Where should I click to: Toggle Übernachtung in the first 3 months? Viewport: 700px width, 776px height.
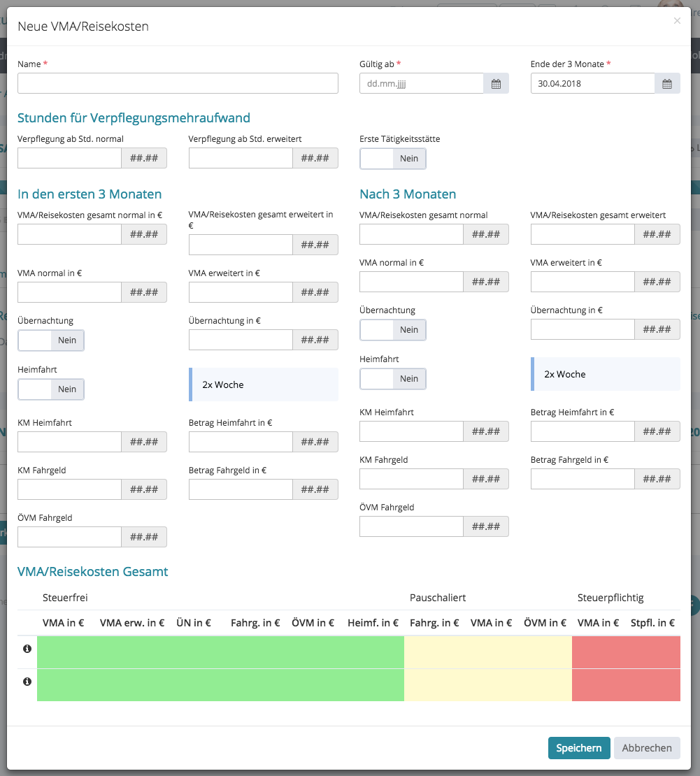click(51, 340)
